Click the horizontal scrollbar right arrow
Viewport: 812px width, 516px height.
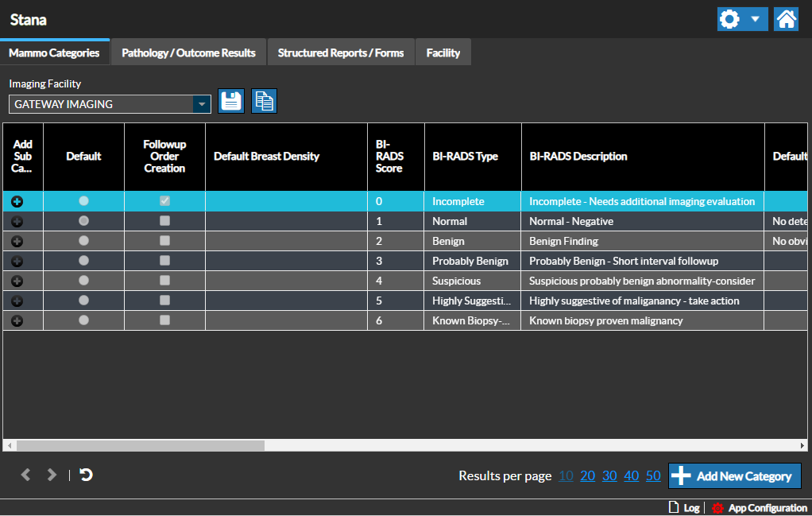(802, 446)
